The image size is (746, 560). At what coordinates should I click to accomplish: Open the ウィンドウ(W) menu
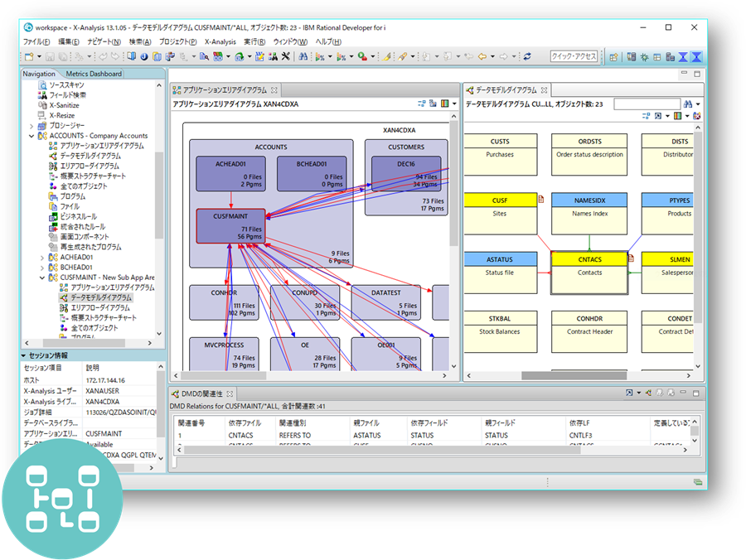(290, 41)
